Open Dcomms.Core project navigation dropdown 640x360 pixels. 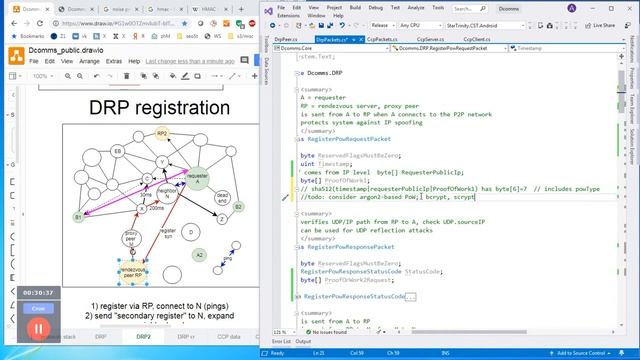tap(331, 48)
